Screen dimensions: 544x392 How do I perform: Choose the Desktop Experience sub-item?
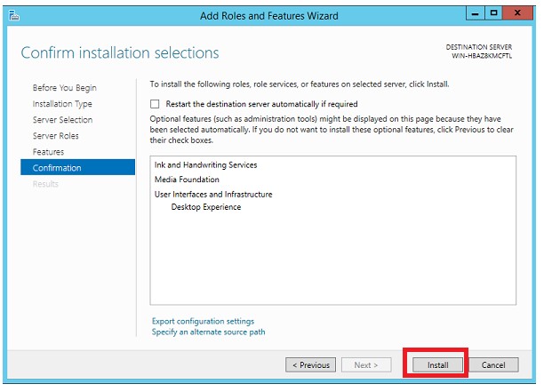click(x=205, y=207)
